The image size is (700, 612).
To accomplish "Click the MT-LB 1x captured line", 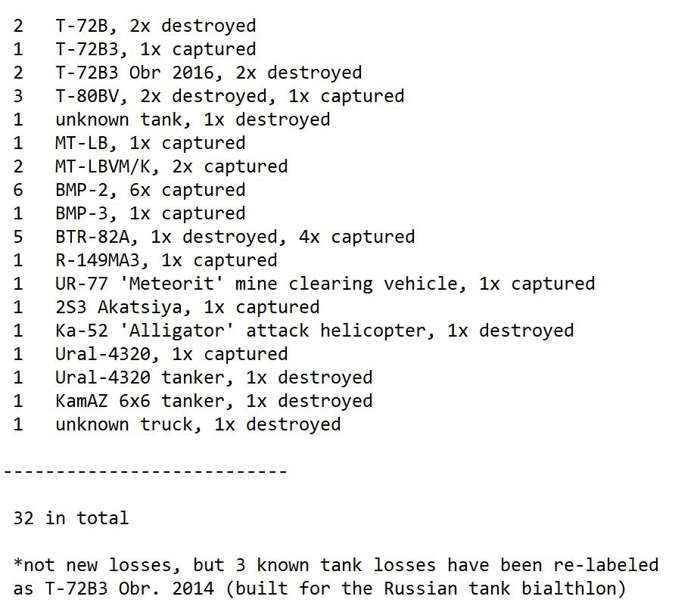I will click(x=150, y=143).
